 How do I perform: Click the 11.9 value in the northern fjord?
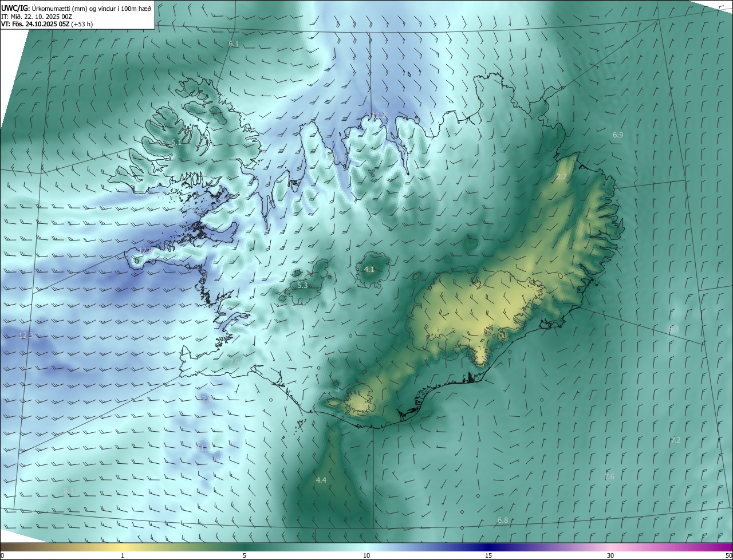pyautogui.click(x=339, y=158)
